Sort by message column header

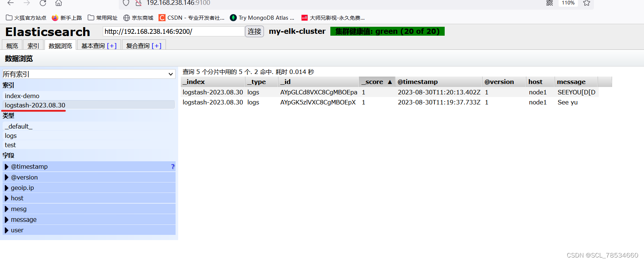tap(576, 82)
